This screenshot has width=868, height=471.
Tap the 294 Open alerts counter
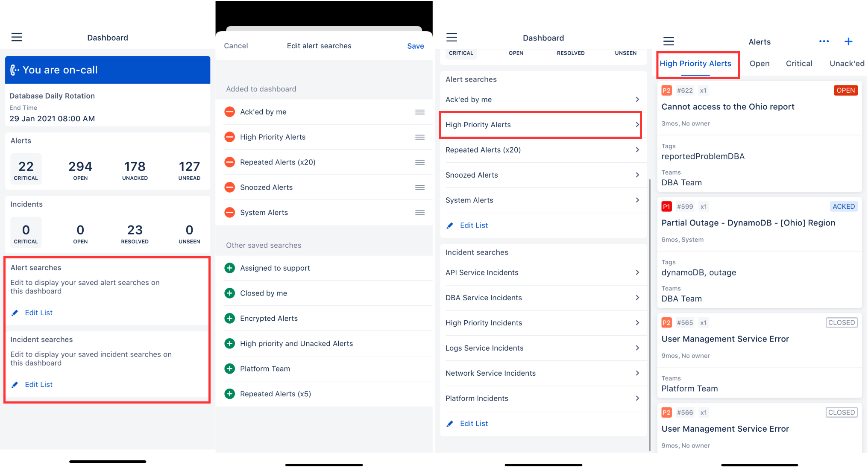pyautogui.click(x=80, y=170)
